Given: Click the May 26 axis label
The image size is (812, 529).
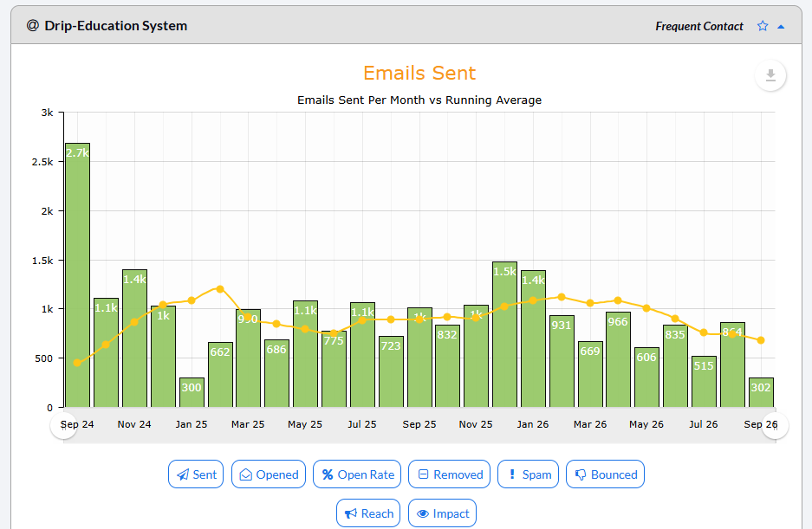Looking at the screenshot, I should coord(646,424).
